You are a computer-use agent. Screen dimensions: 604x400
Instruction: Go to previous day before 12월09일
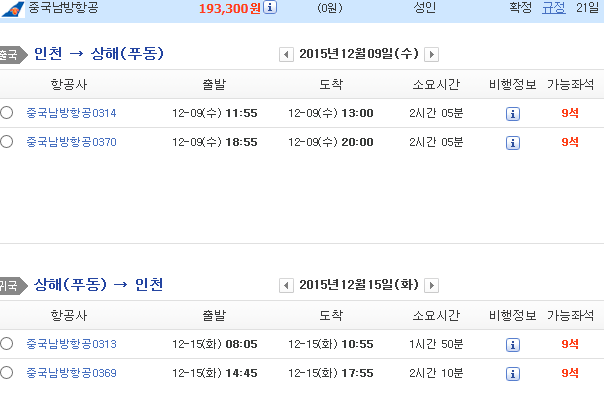click(286, 54)
